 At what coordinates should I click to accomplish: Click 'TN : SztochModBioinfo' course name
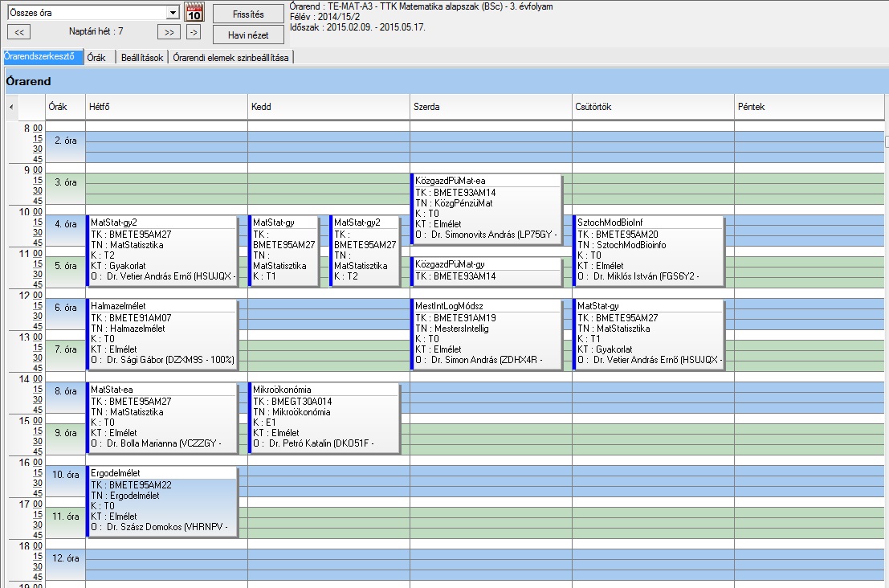point(622,245)
